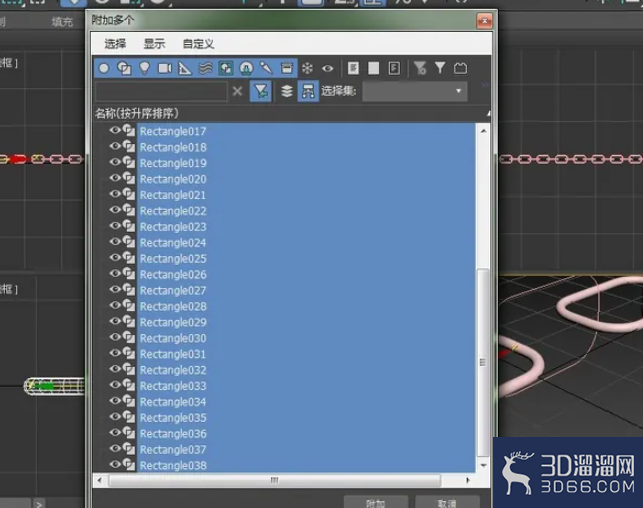
Task: Toggle visibility eye of Rectangle017
Action: click(115, 130)
